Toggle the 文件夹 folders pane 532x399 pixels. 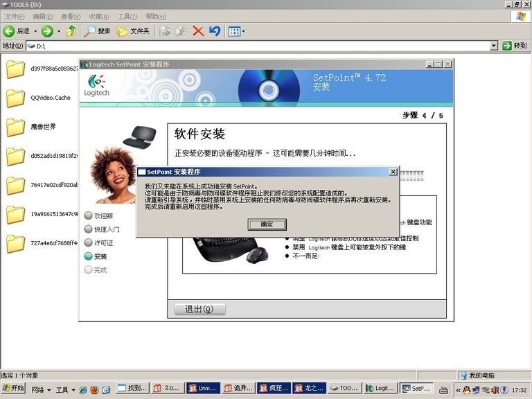(133, 31)
